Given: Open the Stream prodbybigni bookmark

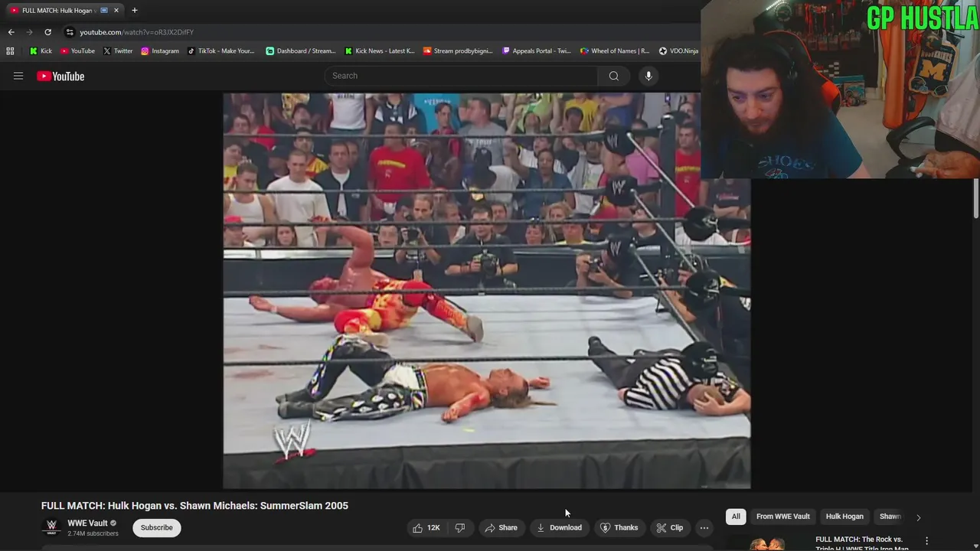Looking at the screenshot, I should tap(459, 51).
